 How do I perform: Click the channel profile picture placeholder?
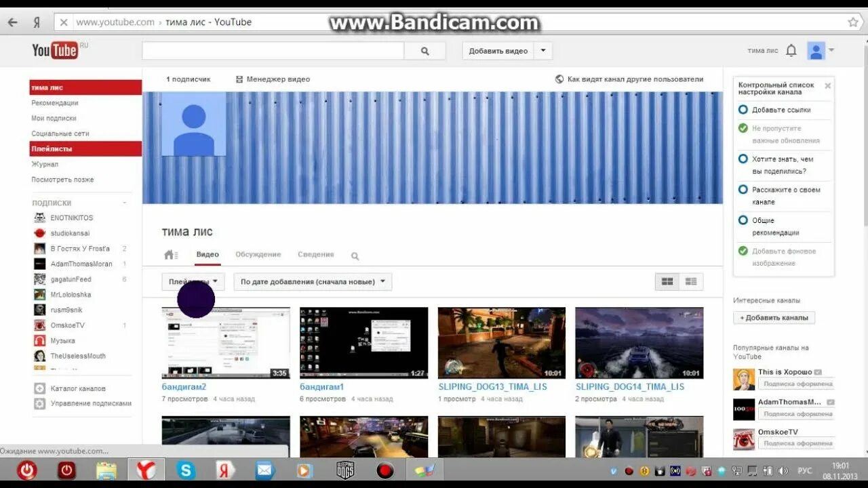click(194, 124)
